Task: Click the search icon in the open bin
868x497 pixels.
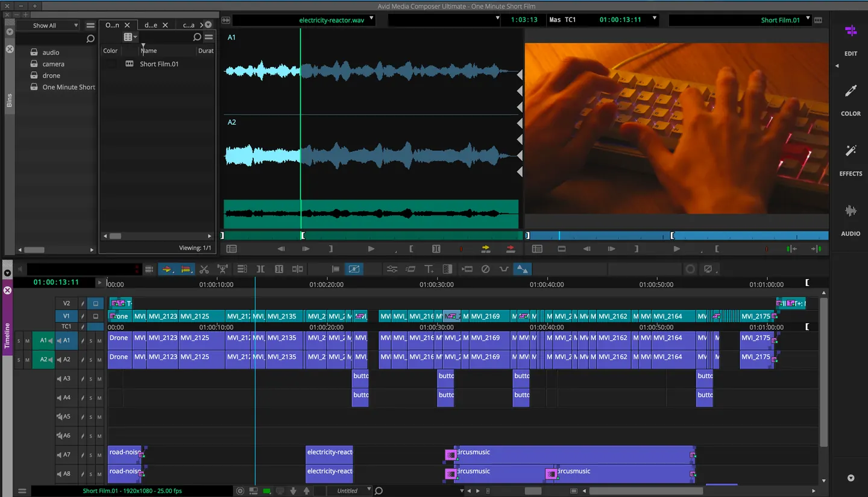Action: point(197,37)
